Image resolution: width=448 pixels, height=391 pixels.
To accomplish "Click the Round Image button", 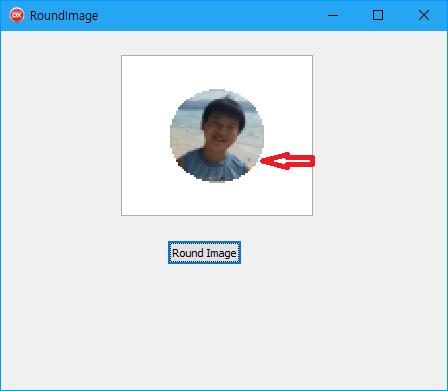I will (204, 253).
